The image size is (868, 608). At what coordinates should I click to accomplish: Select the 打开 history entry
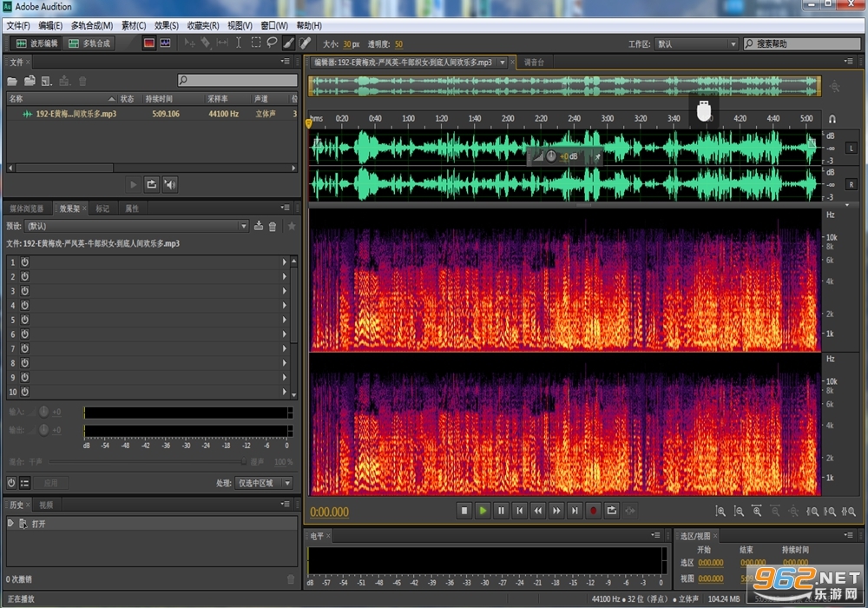(152, 523)
